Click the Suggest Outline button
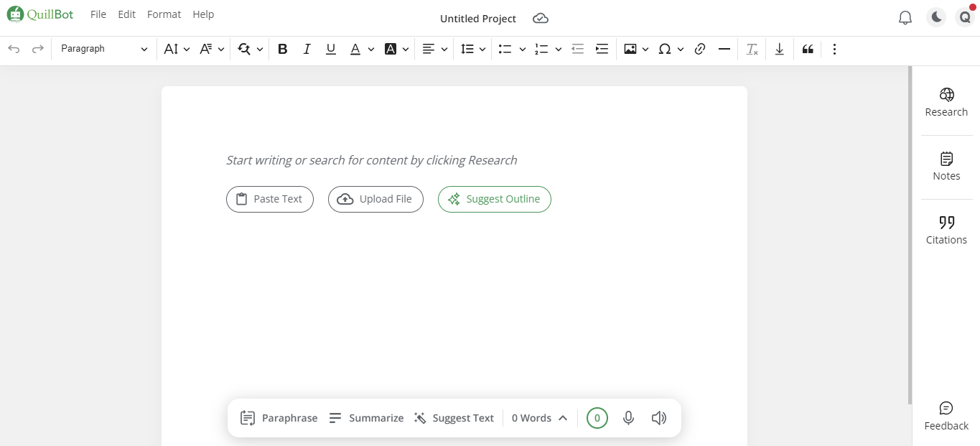The height and width of the screenshot is (446, 980). coord(495,199)
